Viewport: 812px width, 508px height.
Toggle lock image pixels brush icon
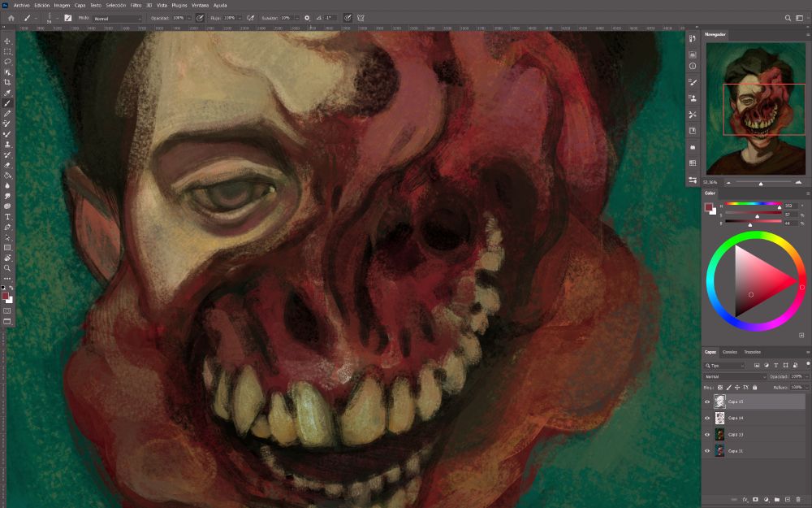click(x=728, y=388)
